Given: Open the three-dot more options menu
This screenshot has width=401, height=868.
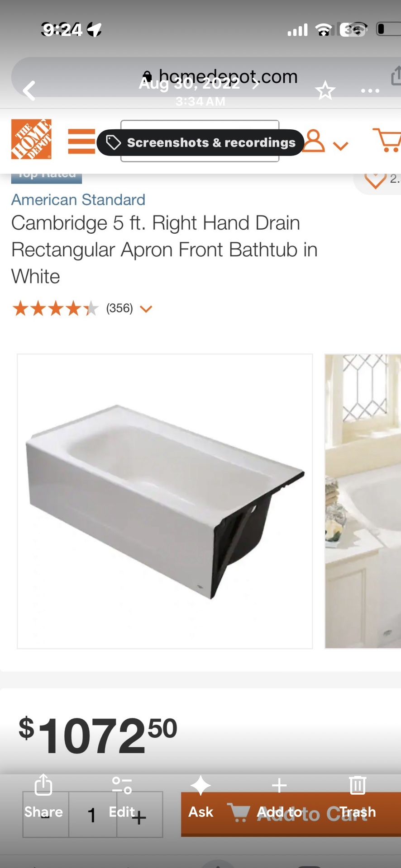Looking at the screenshot, I should (370, 91).
